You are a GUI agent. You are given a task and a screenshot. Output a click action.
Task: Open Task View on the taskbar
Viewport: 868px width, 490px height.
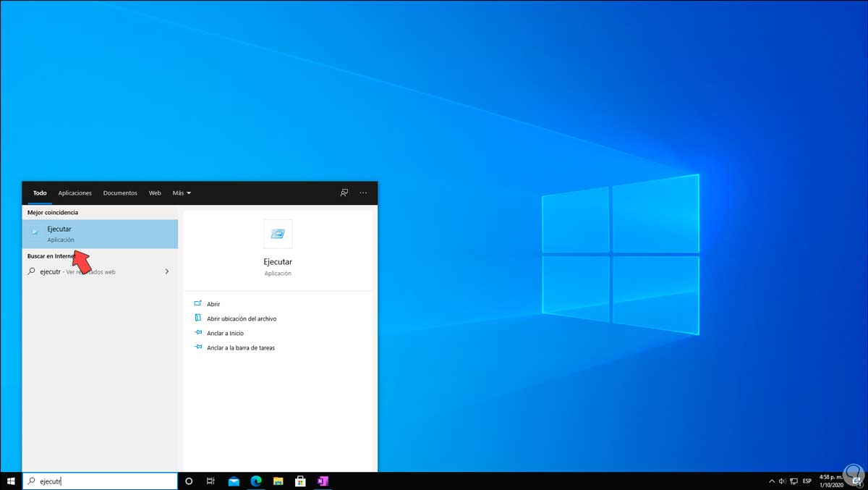pyautogui.click(x=210, y=481)
